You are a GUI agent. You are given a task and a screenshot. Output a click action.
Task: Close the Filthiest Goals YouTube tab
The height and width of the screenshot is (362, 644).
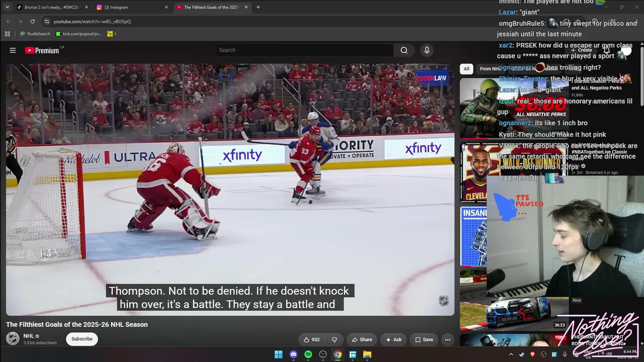click(x=246, y=7)
